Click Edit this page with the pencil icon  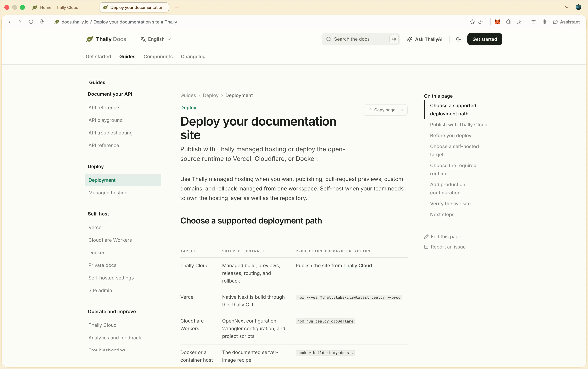[443, 237]
